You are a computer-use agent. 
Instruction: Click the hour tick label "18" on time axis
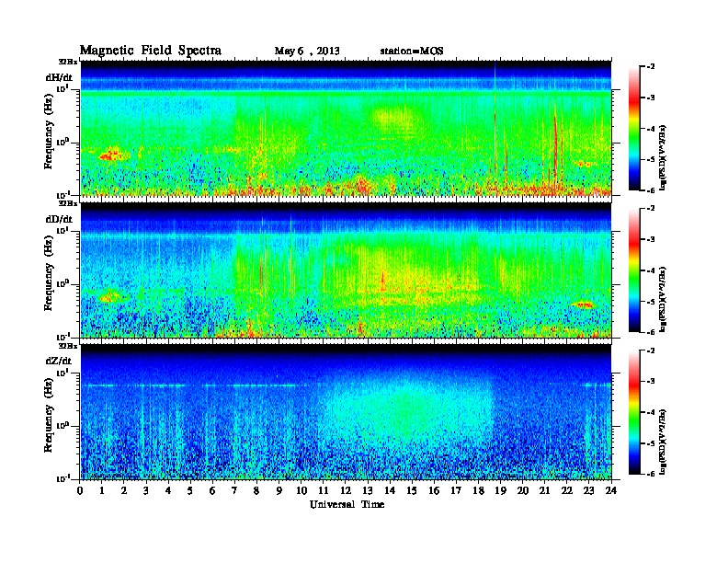click(478, 490)
